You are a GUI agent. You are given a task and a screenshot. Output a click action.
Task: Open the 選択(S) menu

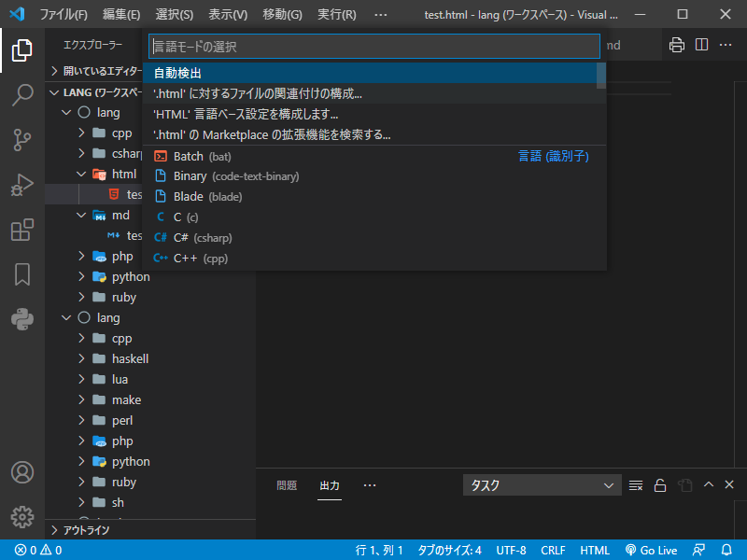pos(175,14)
